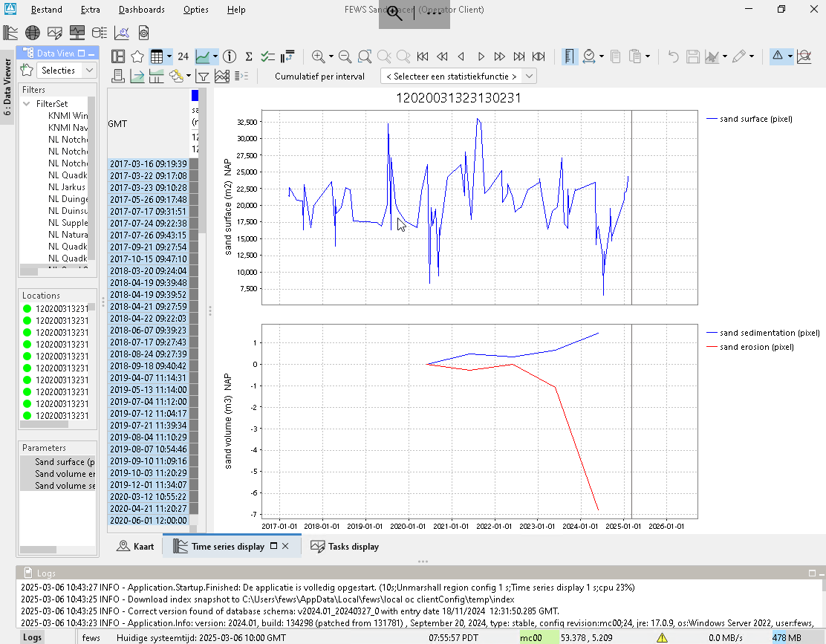
Task: Select the line graph display icon
Action: click(201, 56)
